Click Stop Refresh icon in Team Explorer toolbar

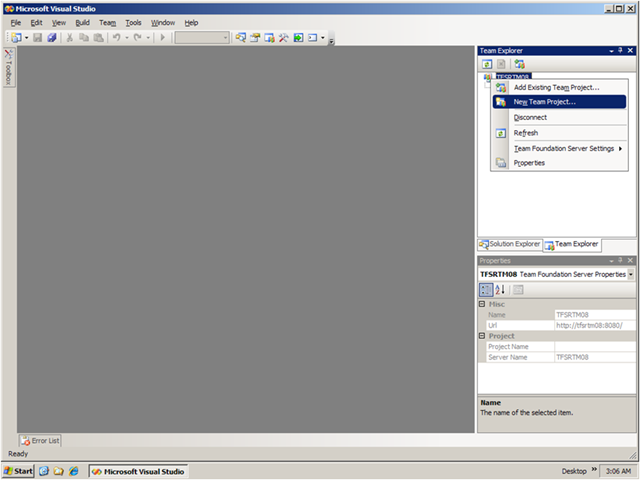[x=501, y=64]
